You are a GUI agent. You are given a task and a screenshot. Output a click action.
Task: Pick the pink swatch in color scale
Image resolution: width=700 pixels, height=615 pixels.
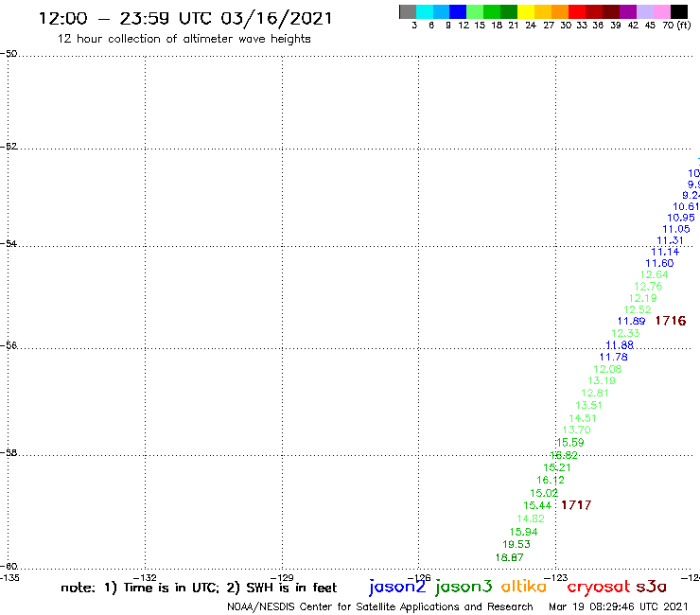(662, 11)
